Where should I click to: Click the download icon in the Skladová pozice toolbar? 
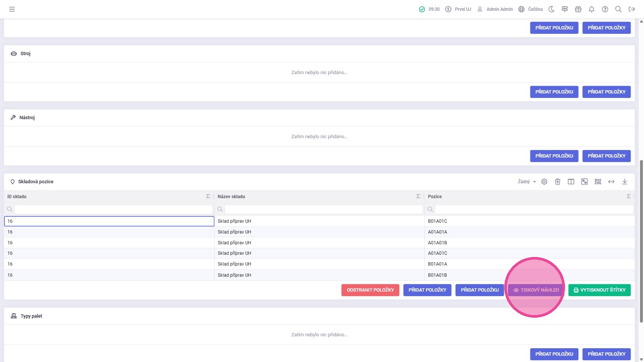click(625, 182)
